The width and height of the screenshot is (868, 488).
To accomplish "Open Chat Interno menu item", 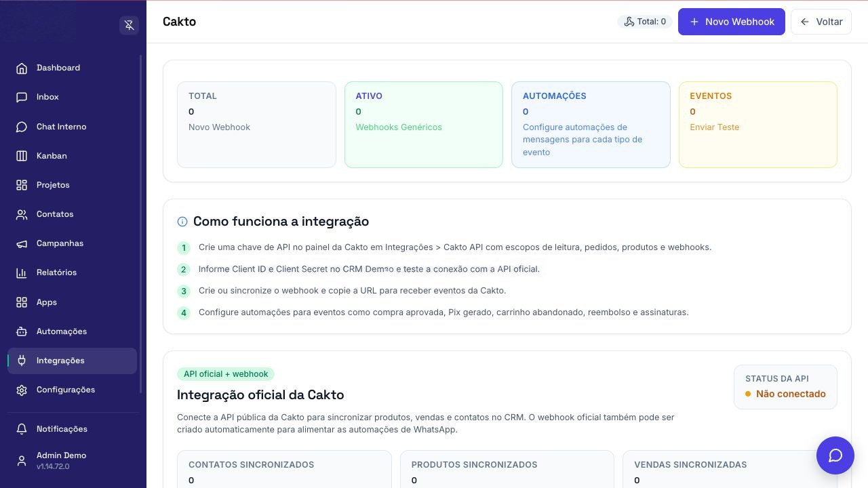I will coord(72,127).
